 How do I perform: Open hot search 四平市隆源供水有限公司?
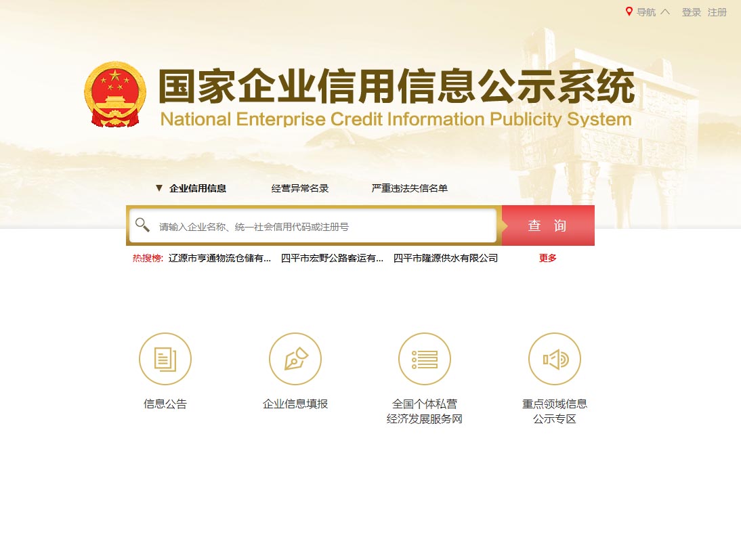pyautogui.click(x=445, y=258)
